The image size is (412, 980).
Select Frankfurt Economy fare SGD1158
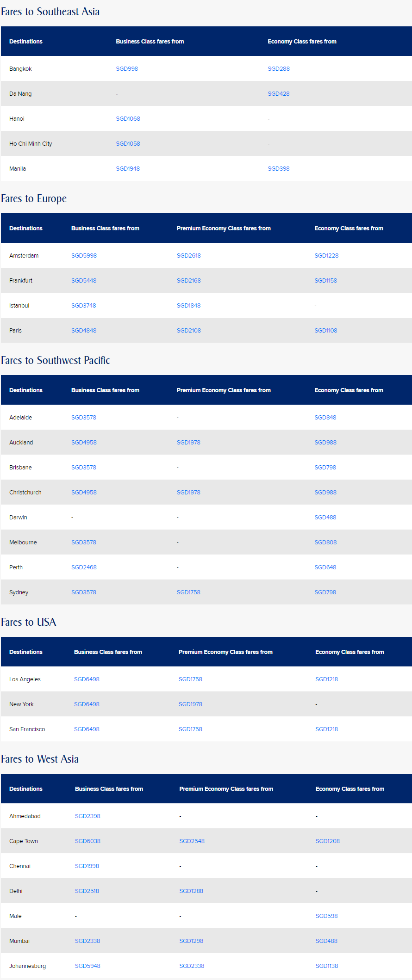point(326,281)
